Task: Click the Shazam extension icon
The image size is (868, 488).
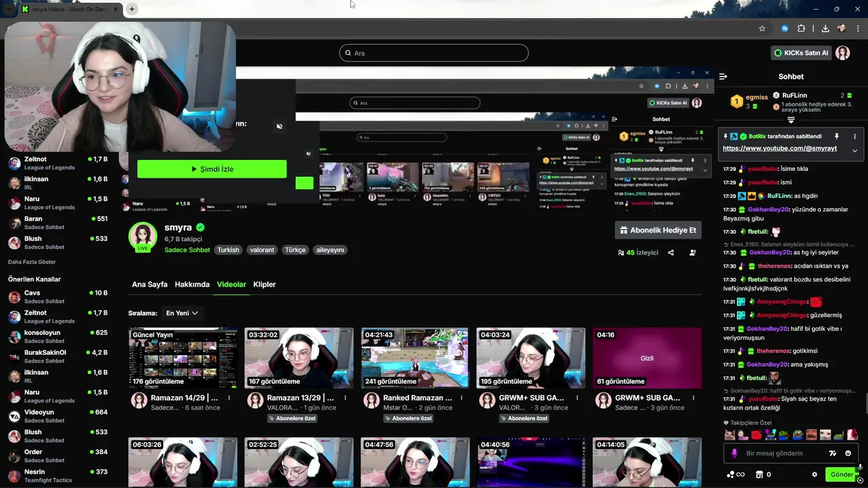Action: (x=785, y=28)
